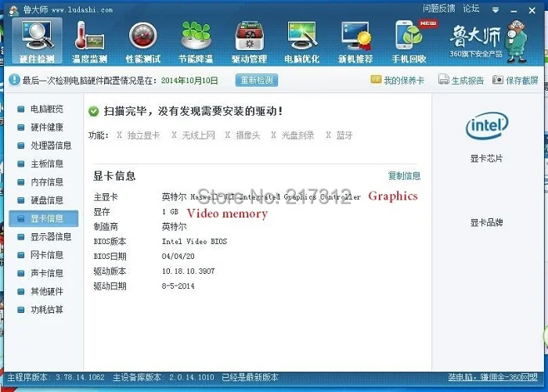Open the 手机回收 phone recycling icon
This screenshot has height=392, width=548.
409,41
